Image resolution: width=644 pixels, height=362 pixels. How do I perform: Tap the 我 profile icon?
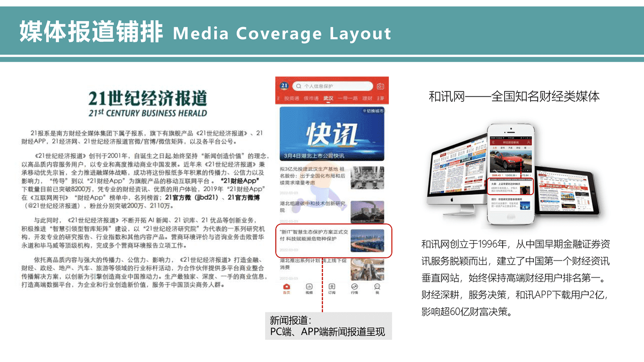pos(377,288)
